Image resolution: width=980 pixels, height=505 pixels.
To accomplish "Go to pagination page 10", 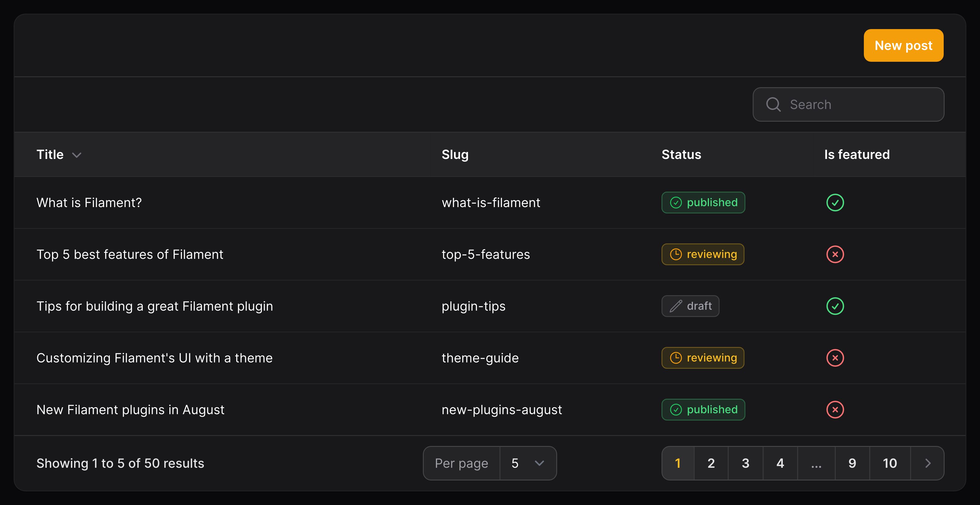I will click(890, 463).
